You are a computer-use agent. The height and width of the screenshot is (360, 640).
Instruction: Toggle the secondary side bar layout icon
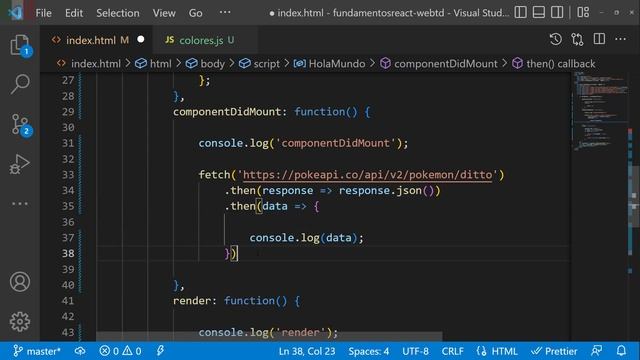[557, 12]
